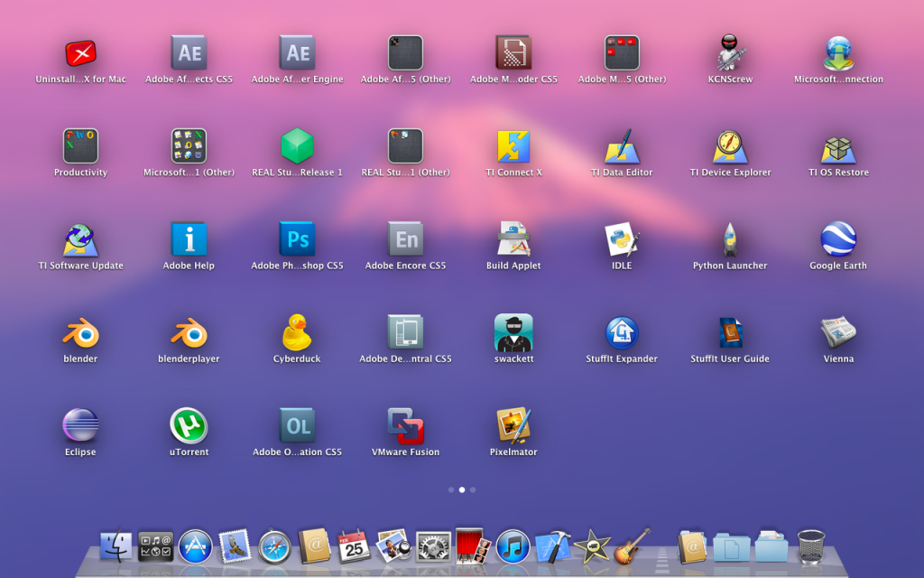924x578 pixels.
Task: Open Adobe Help app
Action: (x=189, y=238)
